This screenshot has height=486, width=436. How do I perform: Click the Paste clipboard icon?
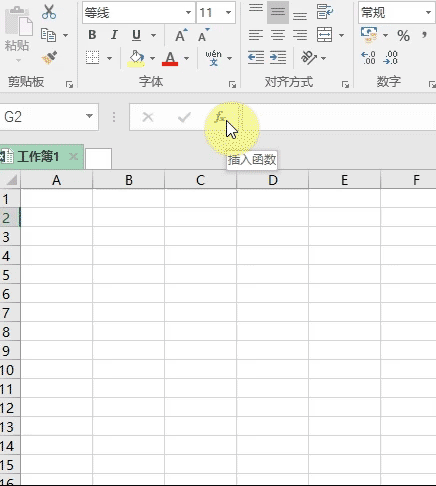click(x=19, y=21)
